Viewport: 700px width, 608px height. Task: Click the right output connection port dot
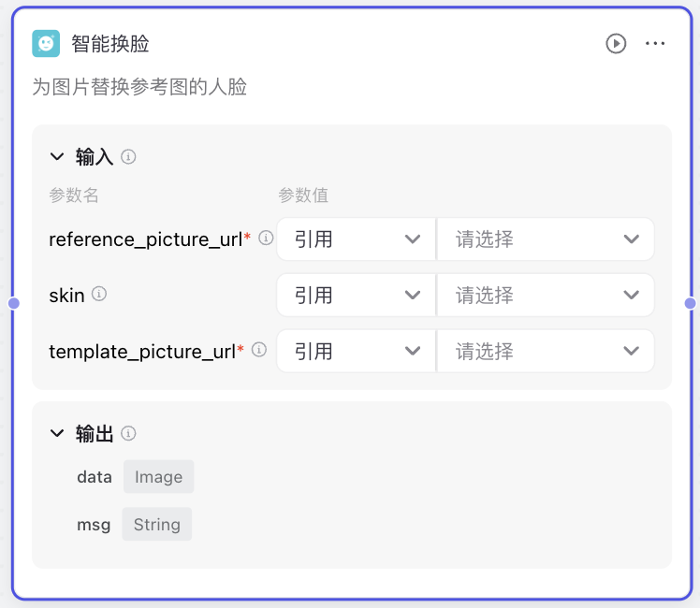[691, 303]
